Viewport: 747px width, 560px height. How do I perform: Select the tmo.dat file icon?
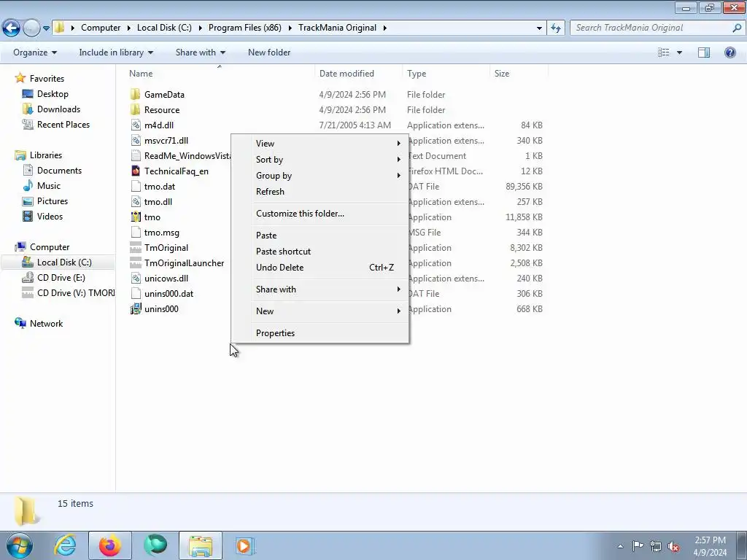click(x=136, y=186)
